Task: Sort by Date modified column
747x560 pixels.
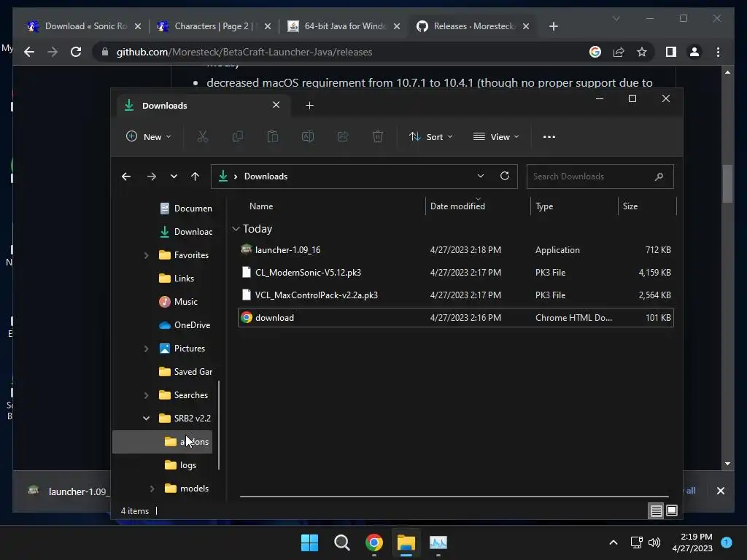Action: 457,206
